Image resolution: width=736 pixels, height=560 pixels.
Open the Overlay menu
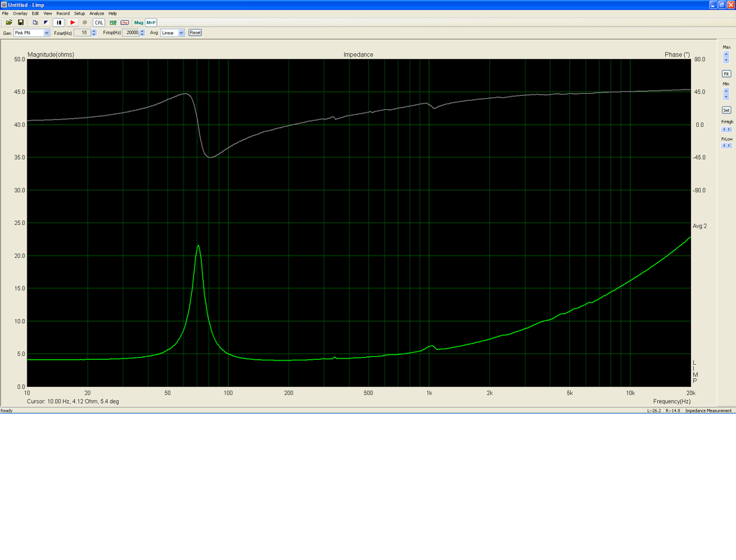click(x=20, y=13)
